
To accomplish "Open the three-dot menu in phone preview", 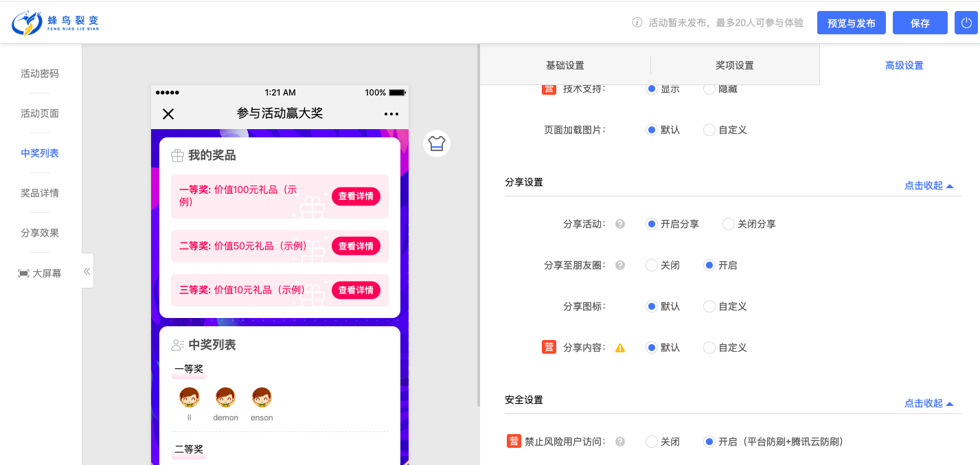I will (391, 114).
